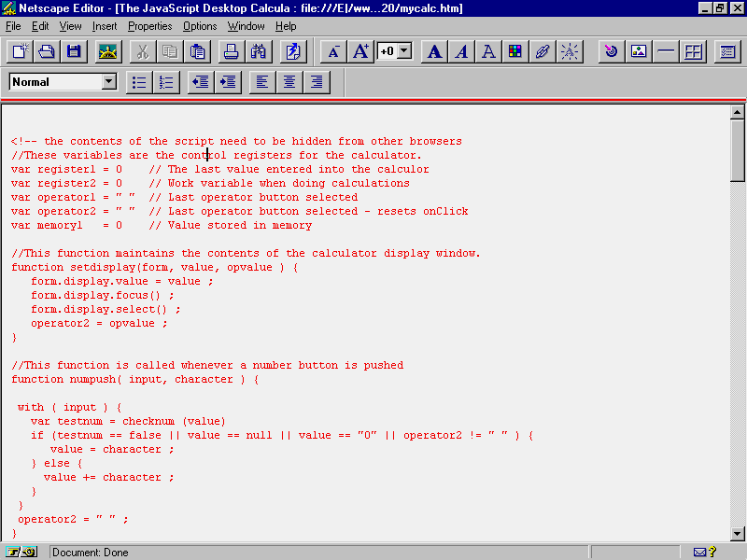The width and height of the screenshot is (747, 560).
Task: Click the scrollbar up arrow
Action: [737, 112]
